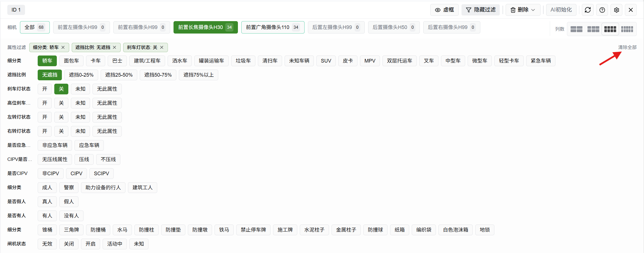Image resolution: width=644 pixels, height=253 pixels.
Task: Set 闸机状态 filter to 关闭
Action: coord(69,244)
